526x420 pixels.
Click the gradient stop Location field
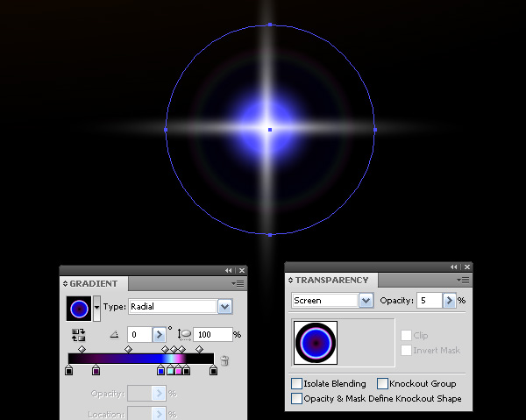[139, 414]
